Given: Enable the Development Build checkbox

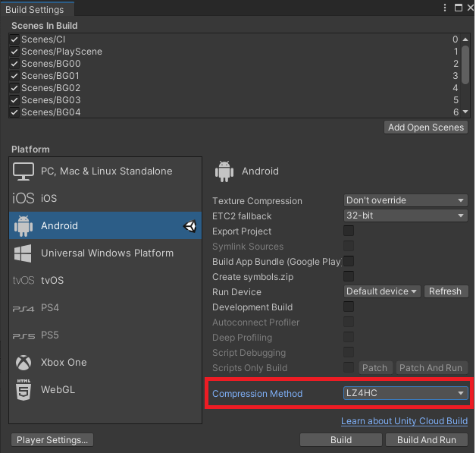Looking at the screenshot, I should (x=349, y=307).
